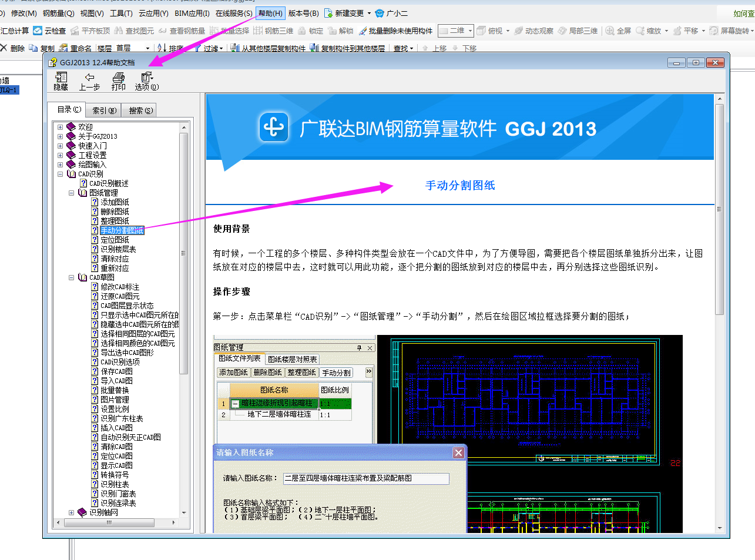Click the 局部三维 toolbar icon
755x560 pixels.
578,31
